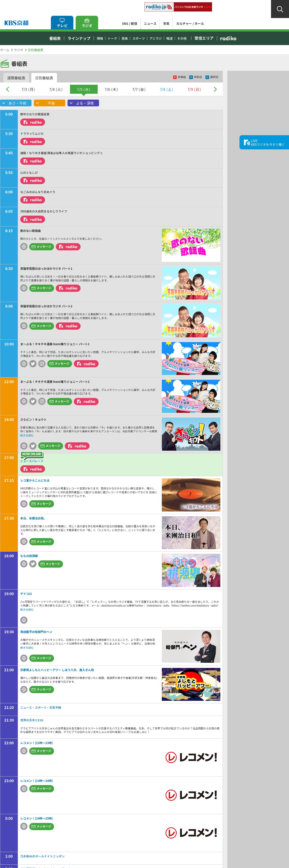
Task: Send メッセージ to 歌のない歌謡曲
Action: pyautogui.click(x=41, y=247)
